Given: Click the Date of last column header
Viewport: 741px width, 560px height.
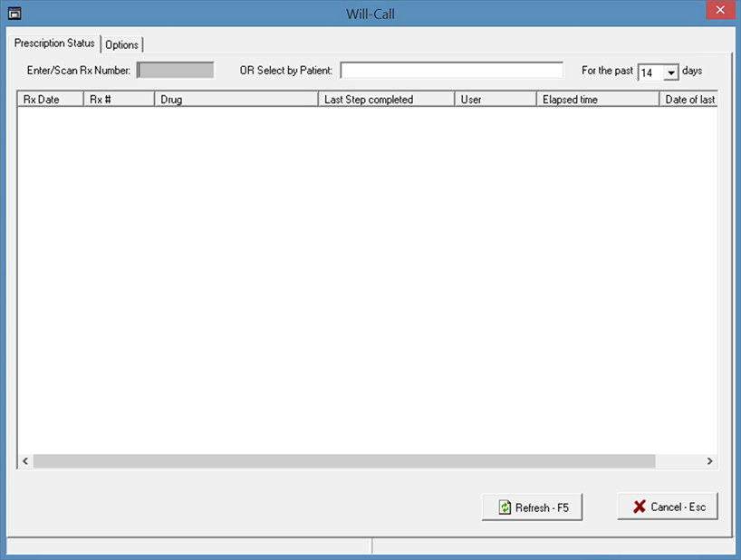Looking at the screenshot, I should tap(688, 100).
